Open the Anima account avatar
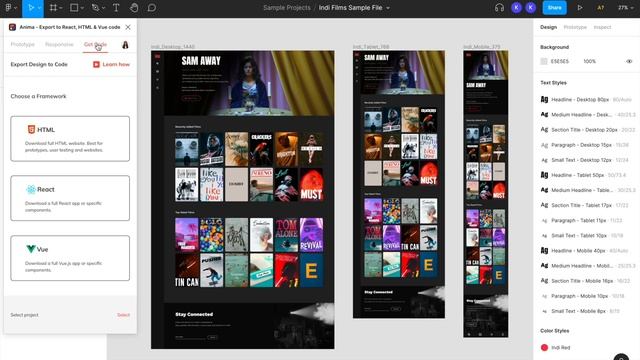 click(125, 44)
